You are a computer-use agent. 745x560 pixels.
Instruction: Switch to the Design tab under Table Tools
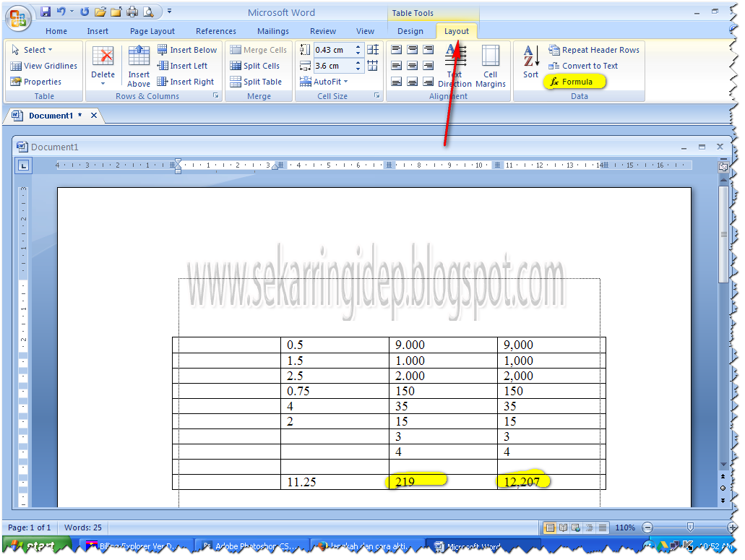coord(410,31)
